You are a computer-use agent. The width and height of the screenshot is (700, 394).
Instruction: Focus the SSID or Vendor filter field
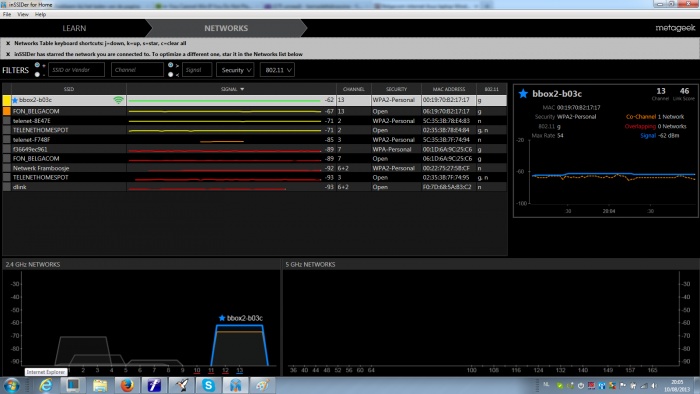pos(76,70)
